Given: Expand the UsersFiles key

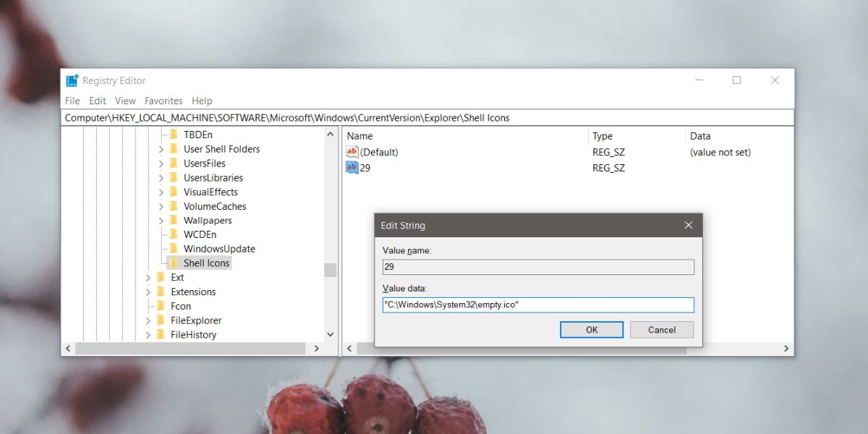Looking at the screenshot, I should coord(161,163).
